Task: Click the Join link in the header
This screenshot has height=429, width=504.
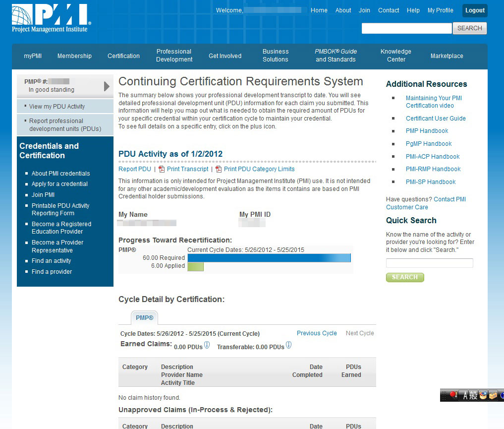Action: (x=364, y=10)
